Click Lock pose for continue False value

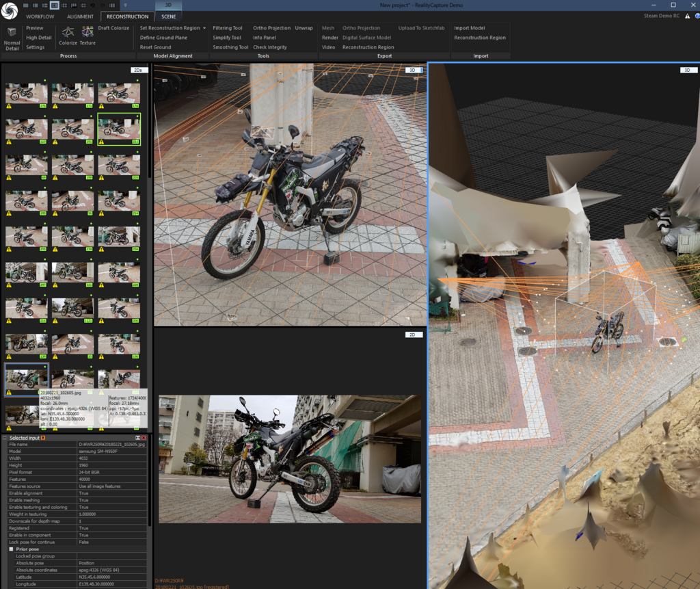tap(112, 542)
